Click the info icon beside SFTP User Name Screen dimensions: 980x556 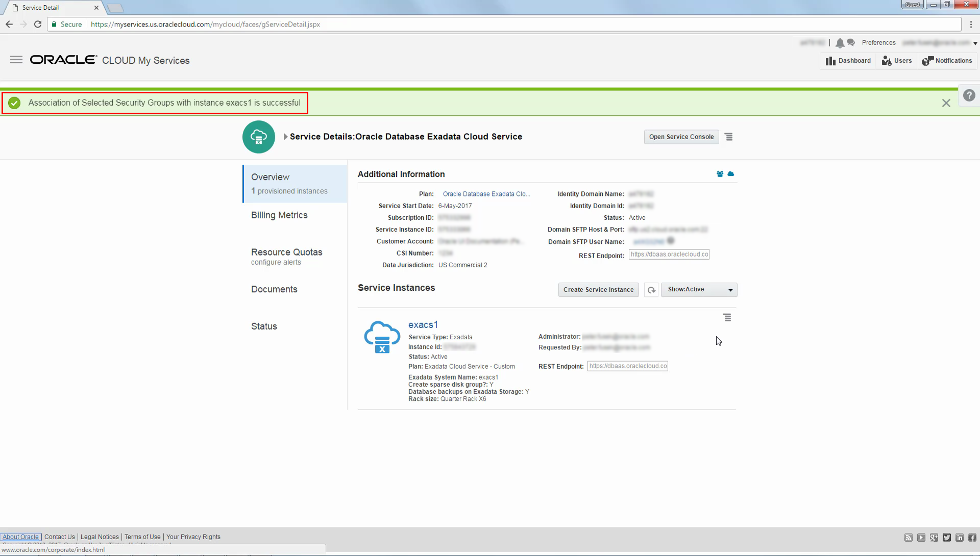click(671, 241)
